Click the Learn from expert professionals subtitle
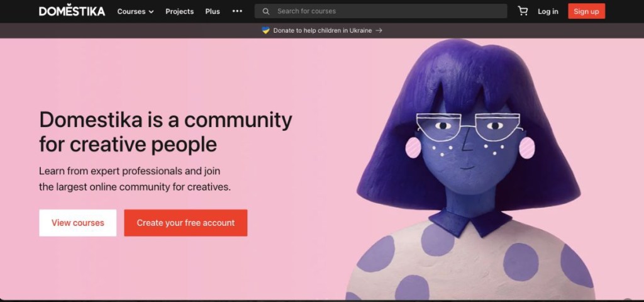 click(x=135, y=179)
